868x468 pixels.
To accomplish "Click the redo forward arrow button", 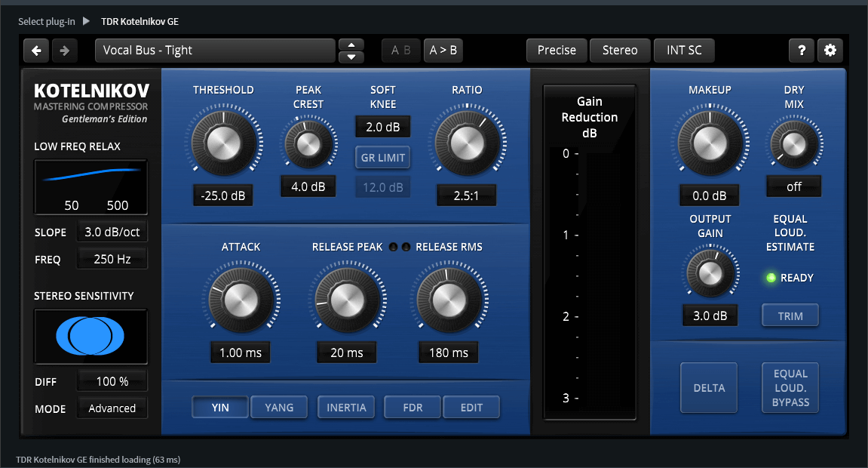I will coord(65,51).
